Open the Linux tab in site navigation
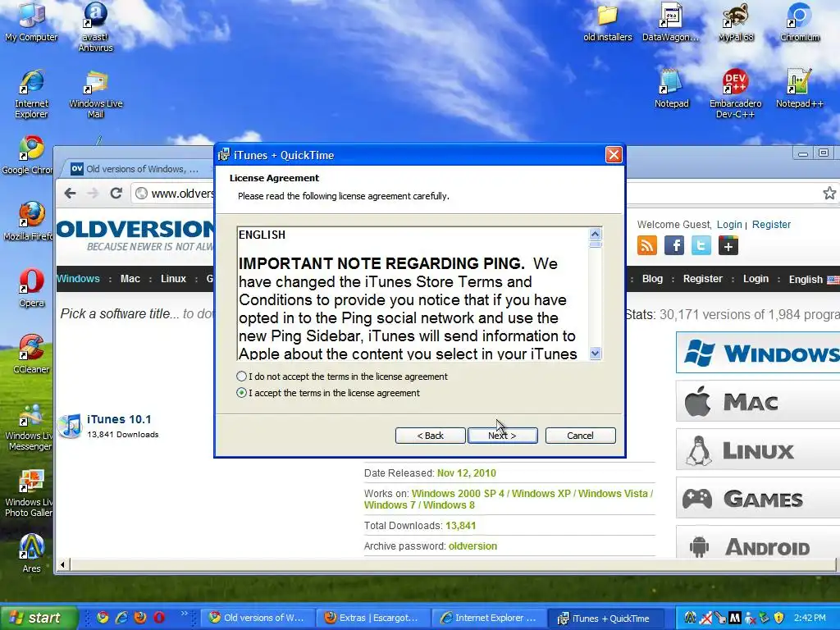This screenshot has height=630, width=840. point(174,279)
